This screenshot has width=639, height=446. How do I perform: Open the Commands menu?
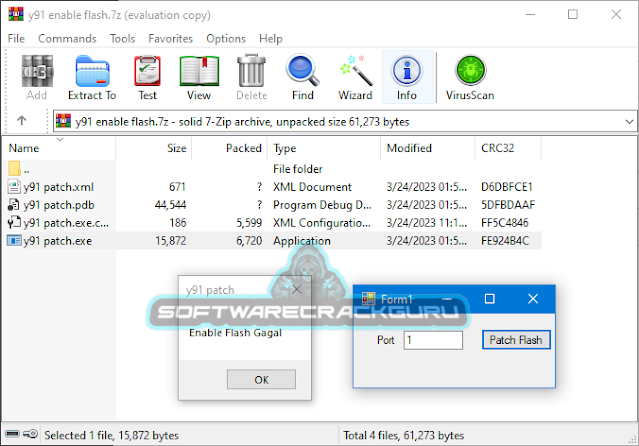coord(67,38)
